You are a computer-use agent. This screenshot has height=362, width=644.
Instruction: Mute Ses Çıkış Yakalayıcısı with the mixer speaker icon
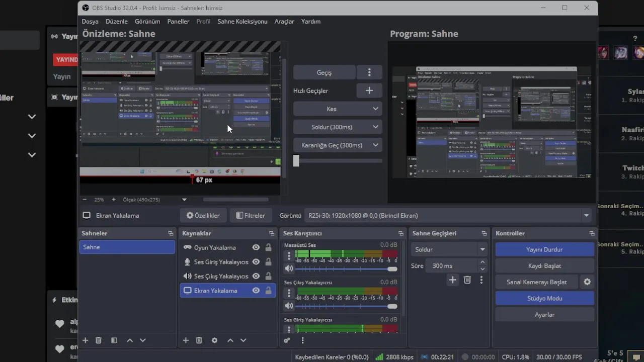(x=289, y=306)
